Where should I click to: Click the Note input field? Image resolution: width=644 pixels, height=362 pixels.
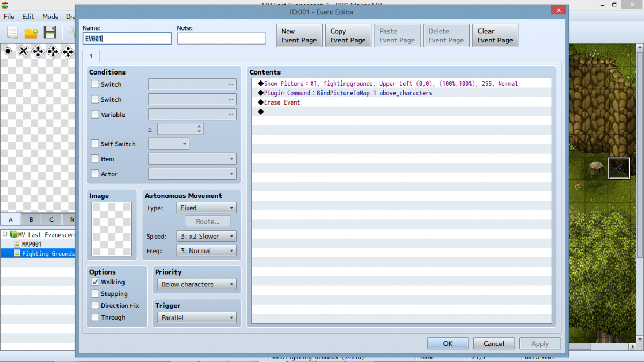coord(222,39)
